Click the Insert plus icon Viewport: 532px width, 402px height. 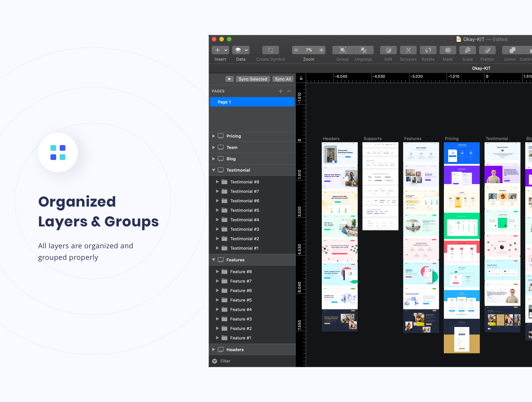tap(218, 50)
